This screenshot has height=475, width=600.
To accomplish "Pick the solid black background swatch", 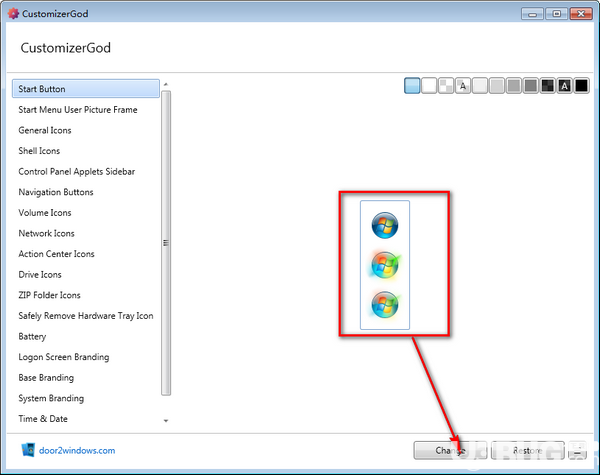I will [x=581, y=86].
